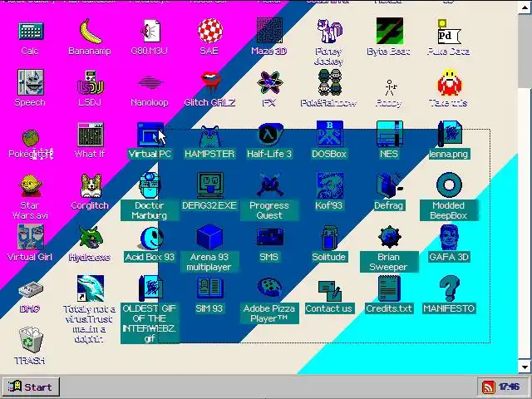The width and height of the screenshot is (532, 399).
Task: Open Progress Quest icon
Action: click(x=269, y=185)
